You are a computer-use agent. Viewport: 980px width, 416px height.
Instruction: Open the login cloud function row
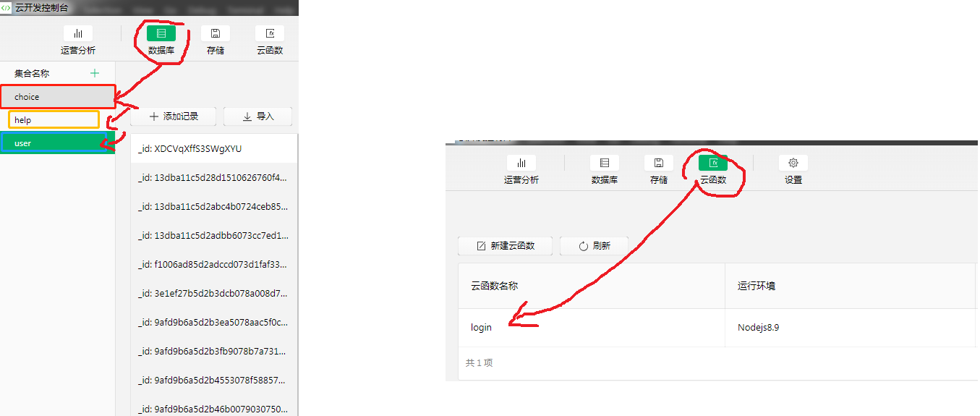pyautogui.click(x=482, y=328)
